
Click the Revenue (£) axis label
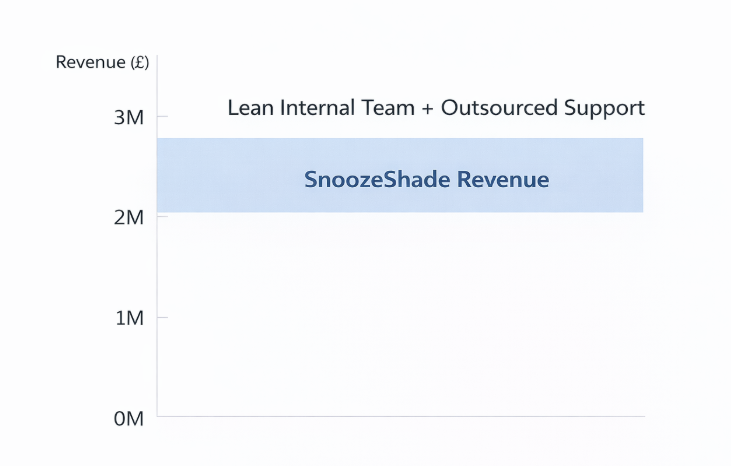coord(102,62)
